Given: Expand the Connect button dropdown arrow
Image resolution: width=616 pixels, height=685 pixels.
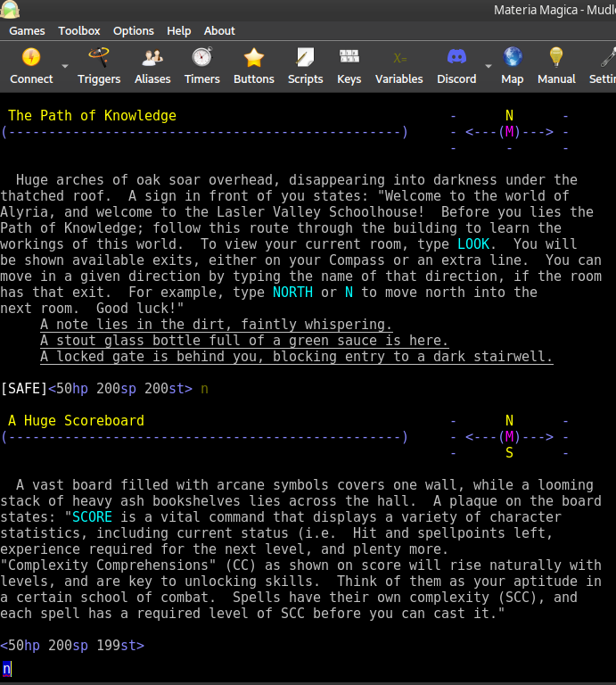Looking at the screenshot, I should click(x=65, y=67).
